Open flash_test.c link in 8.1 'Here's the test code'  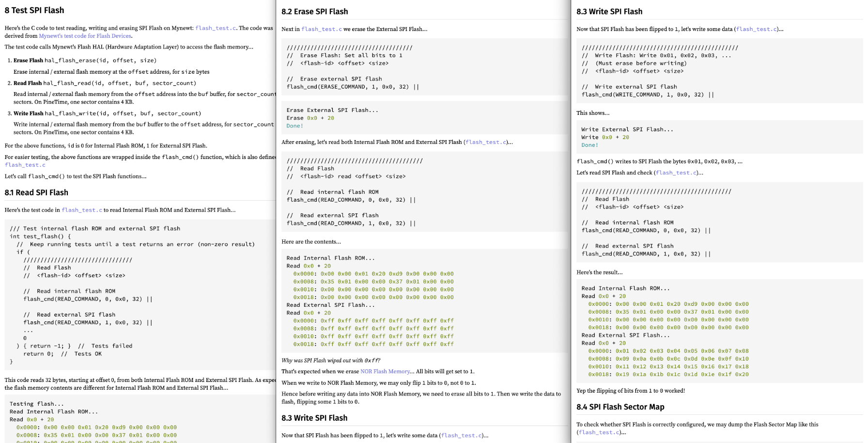pos(82,210)
